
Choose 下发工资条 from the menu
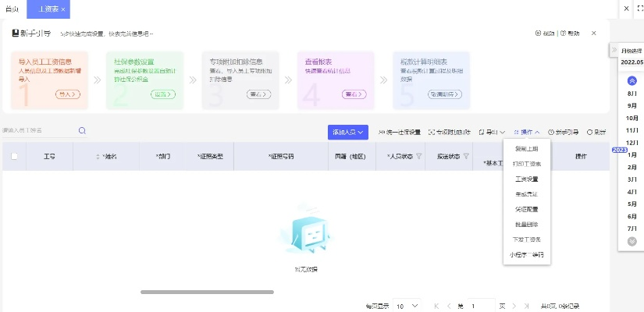527,239
